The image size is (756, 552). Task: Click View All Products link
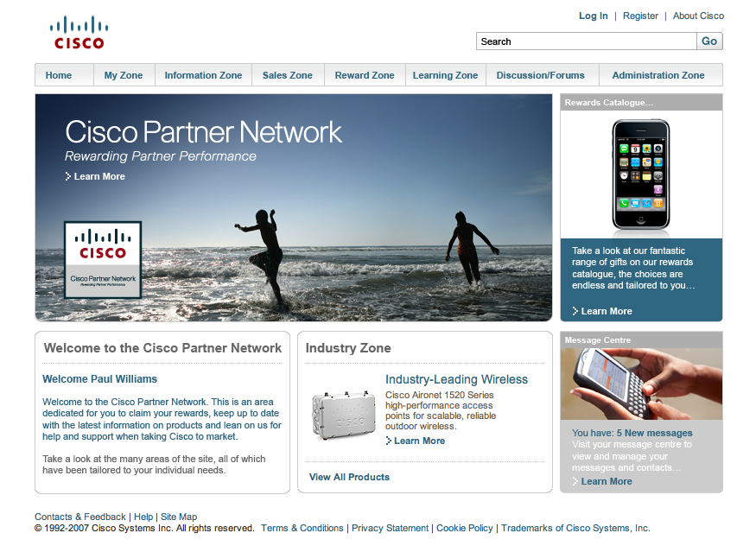coord(350,477)
